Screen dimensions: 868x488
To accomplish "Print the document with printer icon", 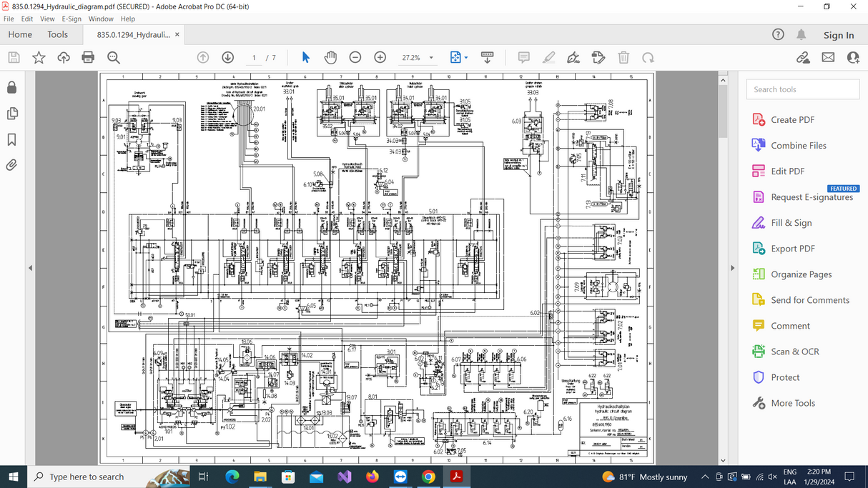I will (88, 57).
